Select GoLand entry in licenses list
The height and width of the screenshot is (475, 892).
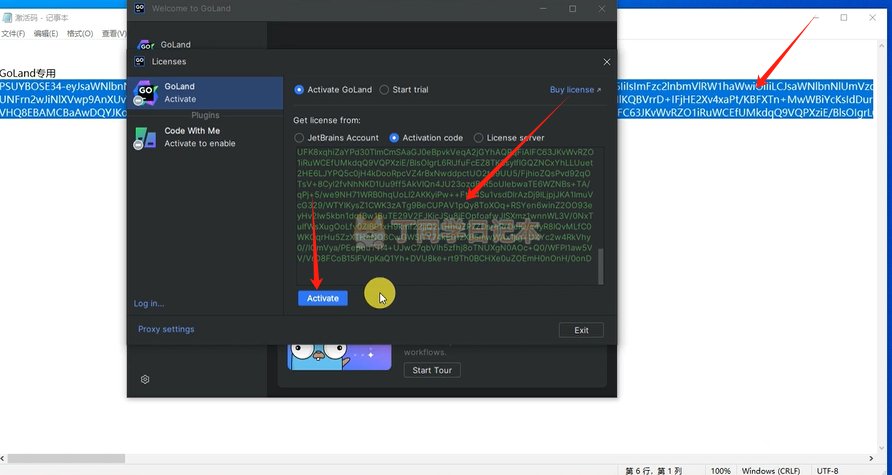click(x=205, y=92)
